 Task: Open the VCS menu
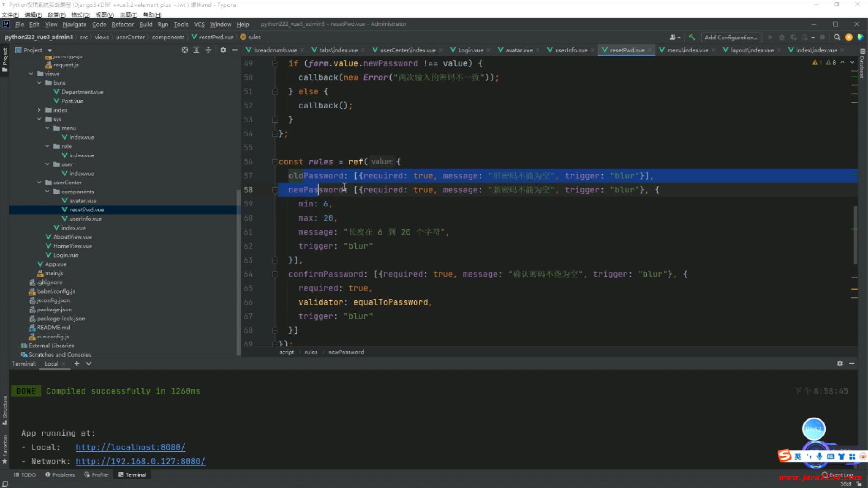199,24
